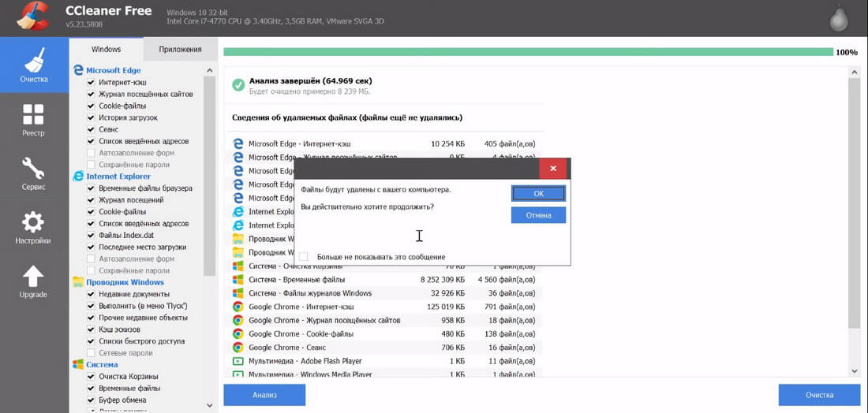Click the Internet Explorer group heading

(118, 176)
